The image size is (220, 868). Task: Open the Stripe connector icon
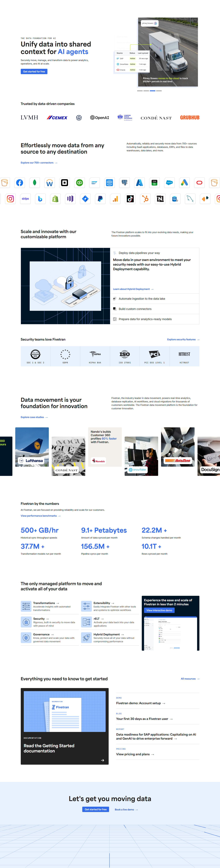(25, 199)
